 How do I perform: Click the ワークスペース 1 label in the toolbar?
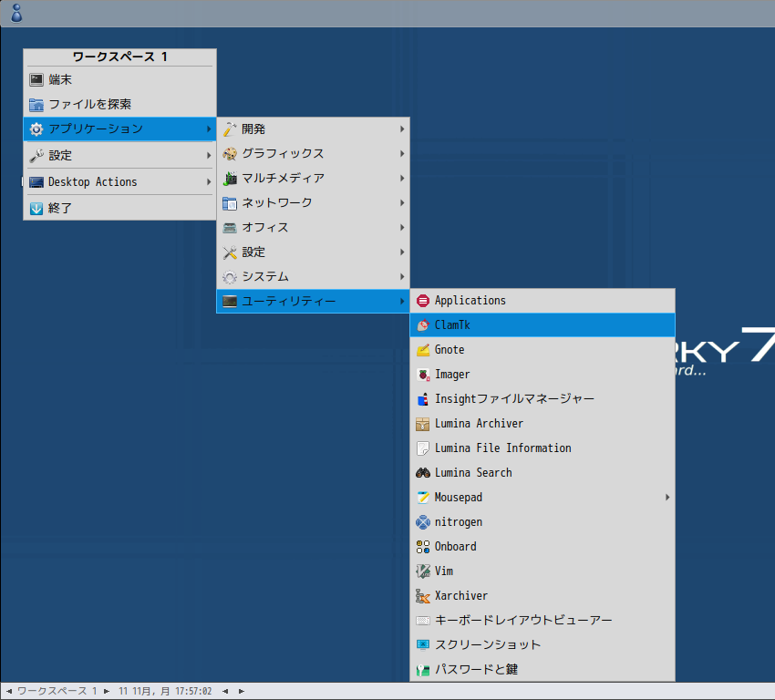point(57,691)
